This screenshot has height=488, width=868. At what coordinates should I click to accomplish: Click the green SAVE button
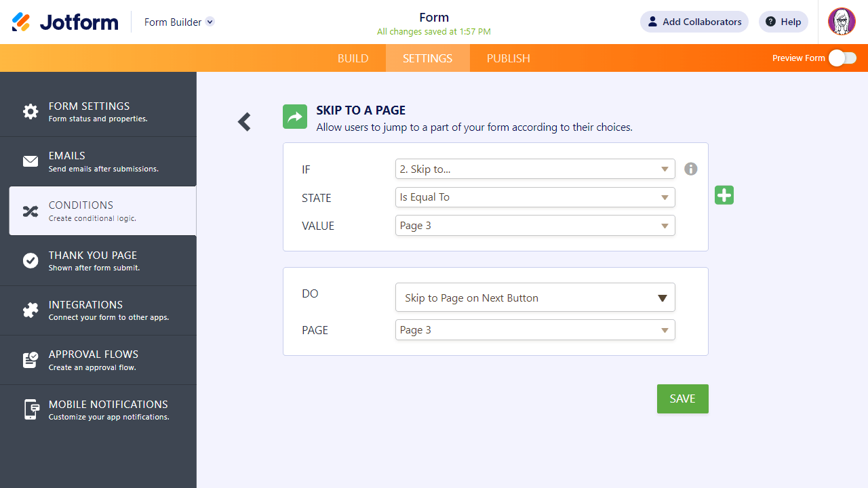(682, 399)
